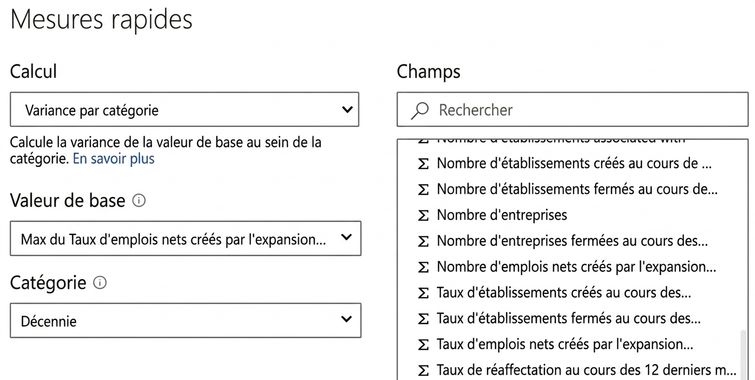Click the info icon beside Catégorie
Viewport: 755px width, 380px height.
click(x=100, y=282)
